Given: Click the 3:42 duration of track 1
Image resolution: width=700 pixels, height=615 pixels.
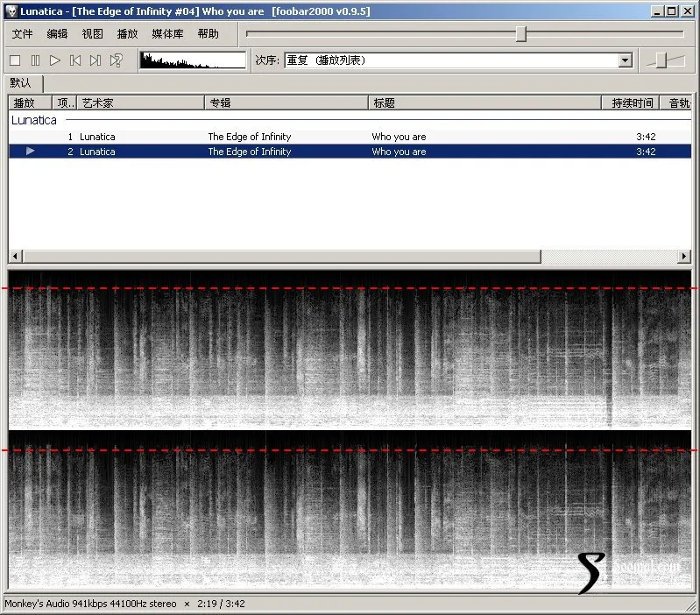Looking at the screenshot, I should [646, 137].
